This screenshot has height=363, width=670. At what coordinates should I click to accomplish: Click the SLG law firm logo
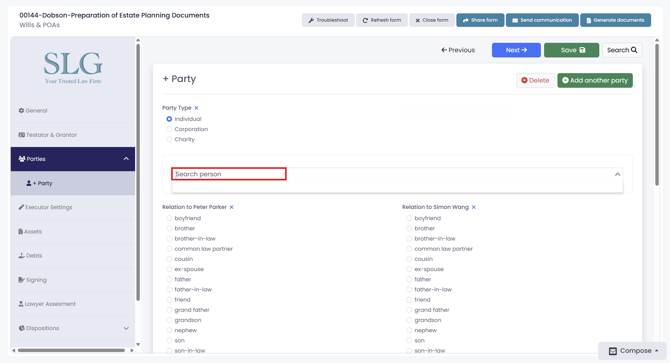(73, 67)
